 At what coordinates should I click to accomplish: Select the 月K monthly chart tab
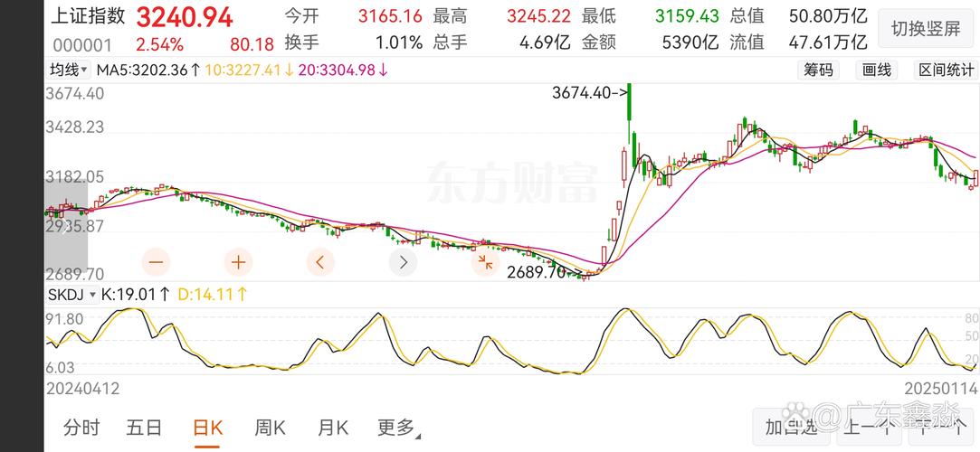point(332,428)
